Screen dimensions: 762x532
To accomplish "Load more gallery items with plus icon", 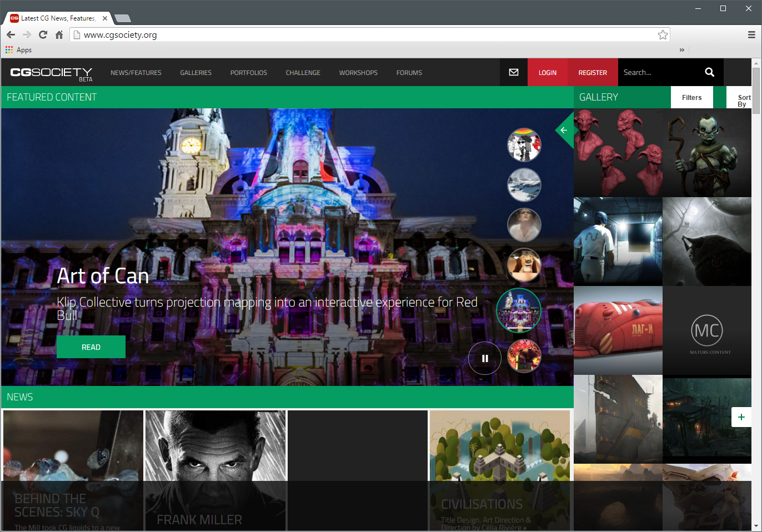I will click(x=741, y=417).
